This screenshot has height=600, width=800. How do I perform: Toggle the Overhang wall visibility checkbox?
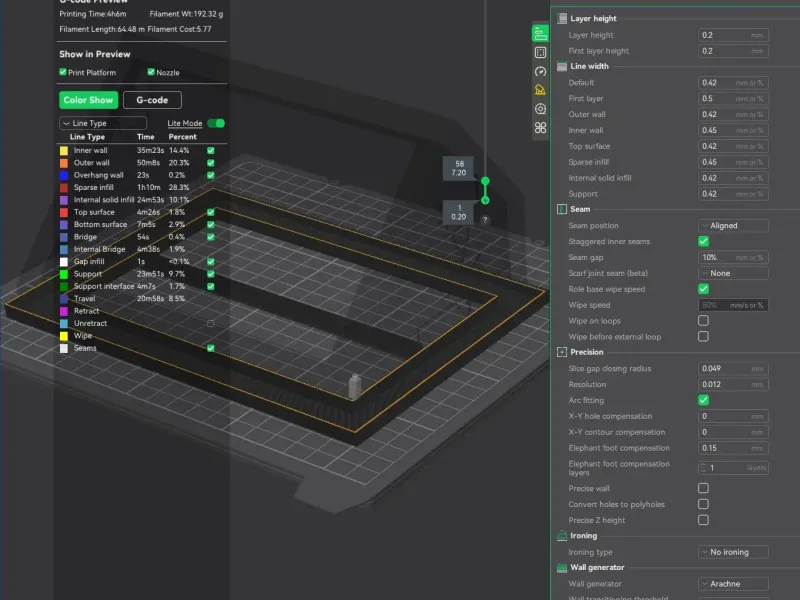(211, 175)
